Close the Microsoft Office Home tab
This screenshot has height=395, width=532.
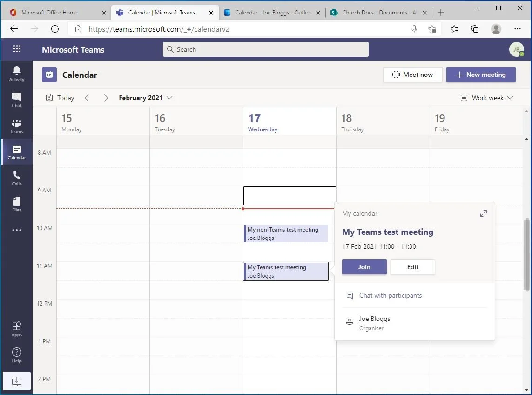pos(104,13)
